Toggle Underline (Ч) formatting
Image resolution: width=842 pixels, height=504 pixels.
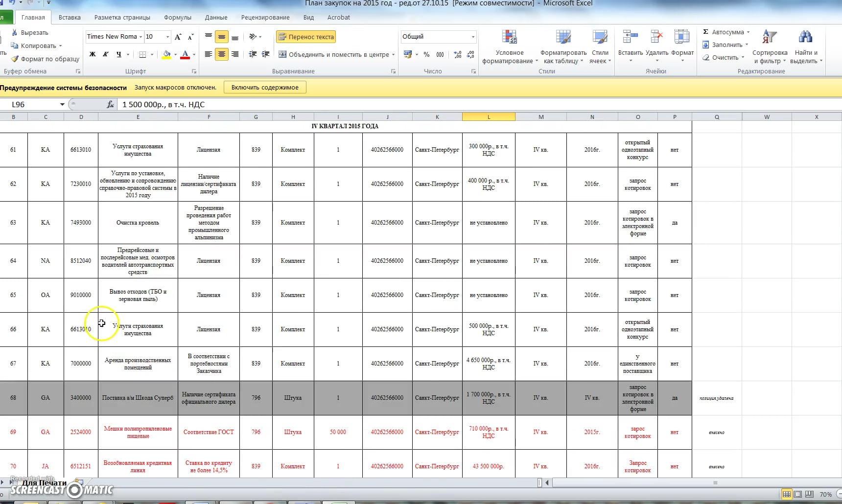[119, 54]
